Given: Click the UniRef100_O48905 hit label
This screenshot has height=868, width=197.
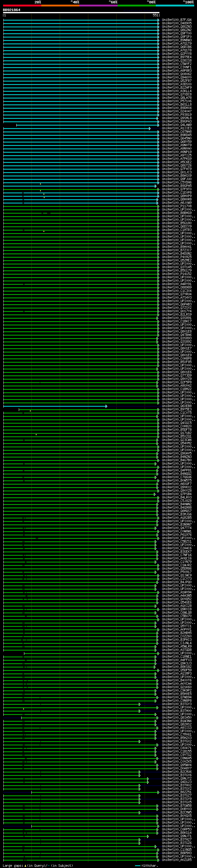Looking at the screenshot, I should point(177,23).
